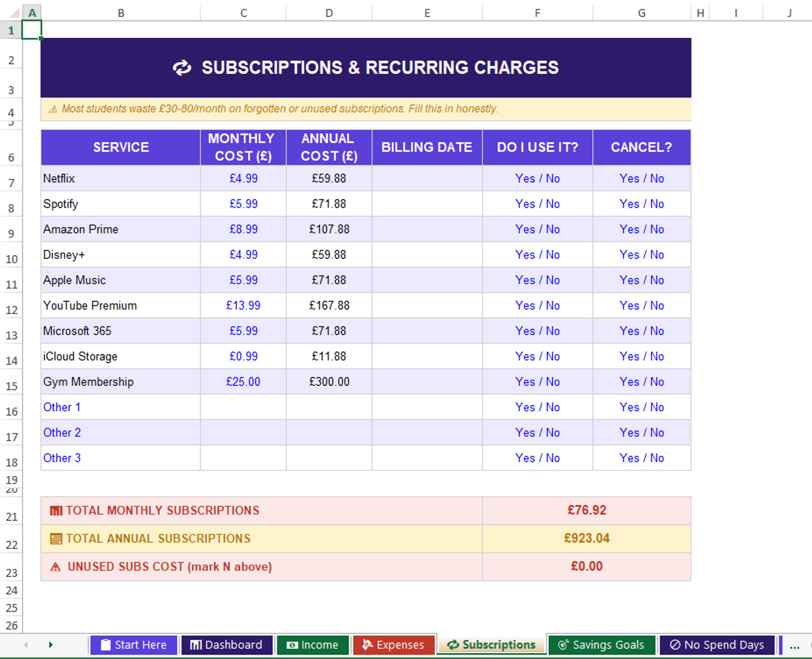The width and height of the screenshot is (812, 659).
Task: Switch to the Start Here sheet
Action: [x=134, y=645]
